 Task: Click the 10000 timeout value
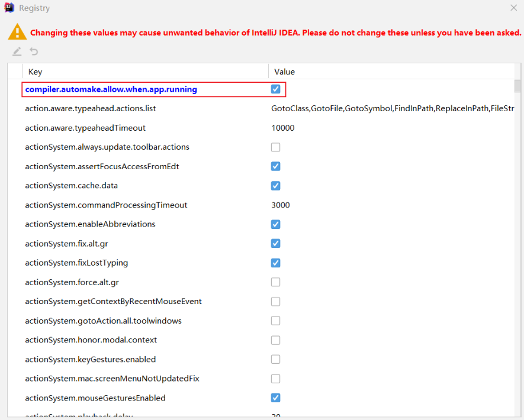pos(282,128)
